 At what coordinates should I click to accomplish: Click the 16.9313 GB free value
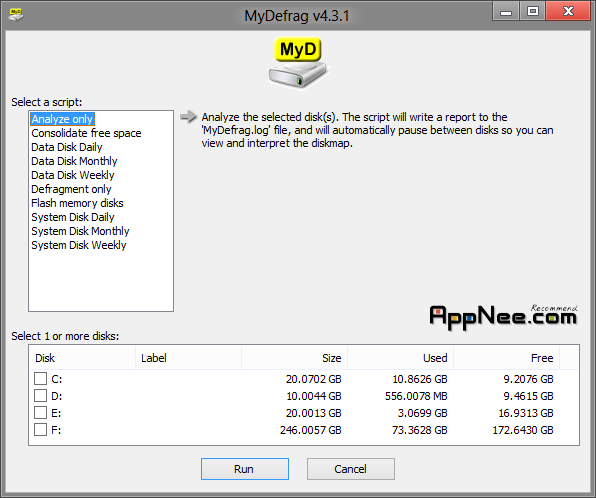526,413
